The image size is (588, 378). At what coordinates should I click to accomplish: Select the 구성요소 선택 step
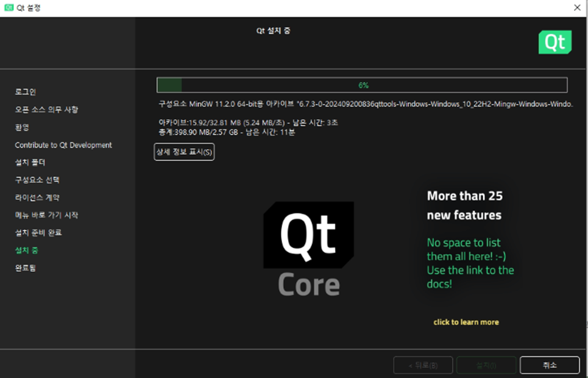pyautogui.click(x=37, y=180)
